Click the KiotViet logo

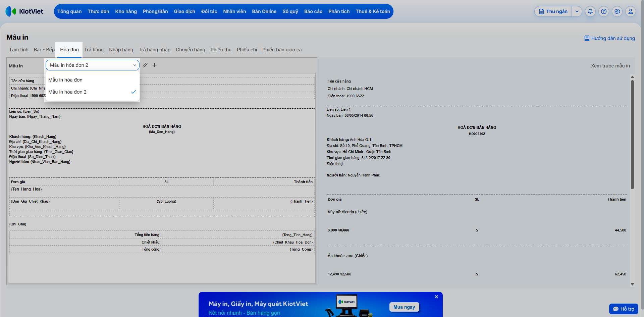click(24, 11)
